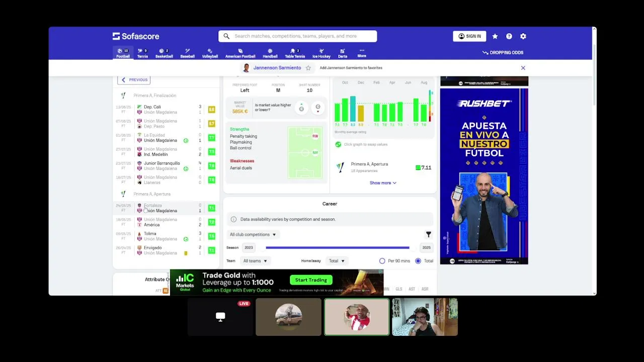
Task: Click the search magnifier icon
Action: [226, 36]
